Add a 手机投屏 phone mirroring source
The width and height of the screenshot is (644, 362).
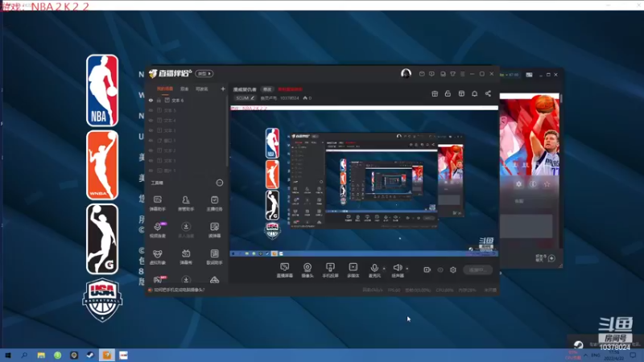click(330, 270)
